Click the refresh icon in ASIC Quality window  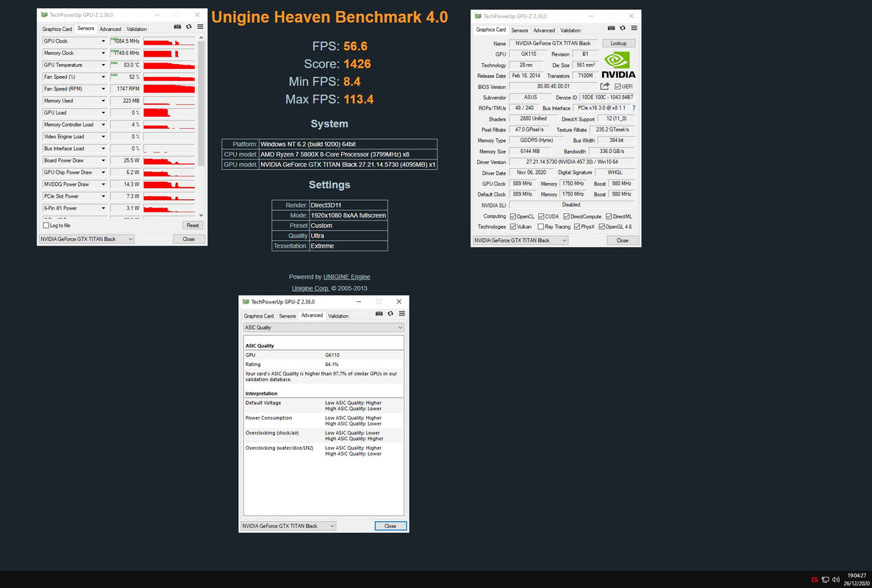(x=390, y=313)
